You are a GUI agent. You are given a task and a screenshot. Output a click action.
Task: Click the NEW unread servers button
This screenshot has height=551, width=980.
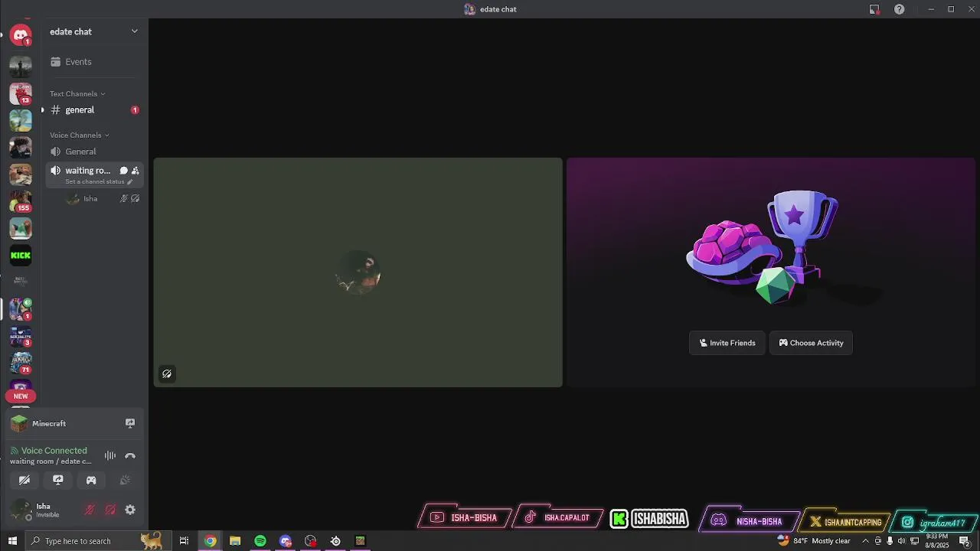pos(21,396)
